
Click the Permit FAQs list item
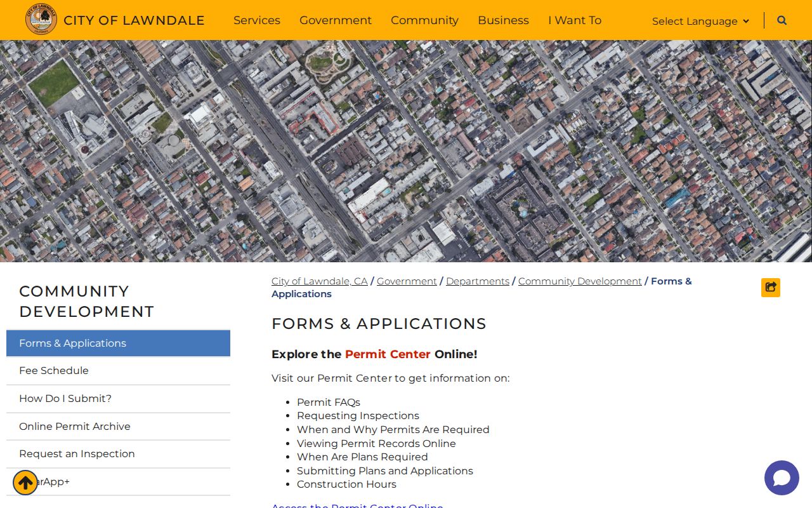(329, 403)
